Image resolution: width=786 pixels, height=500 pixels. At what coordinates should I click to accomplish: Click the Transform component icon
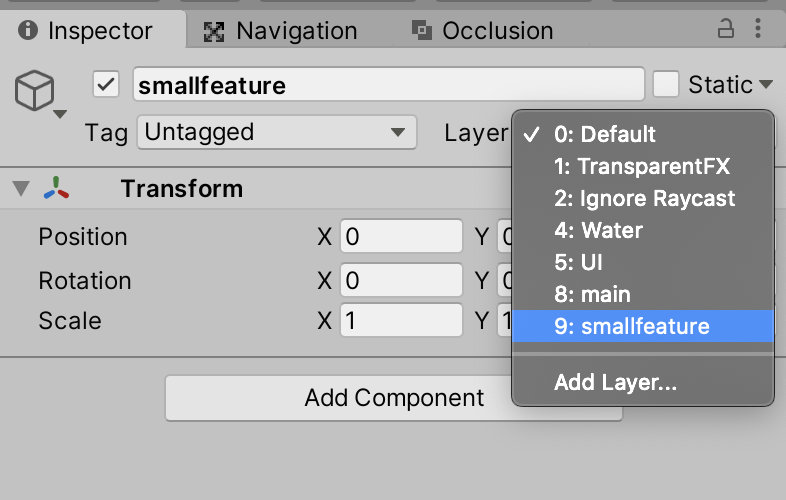(x=57, y=188)
